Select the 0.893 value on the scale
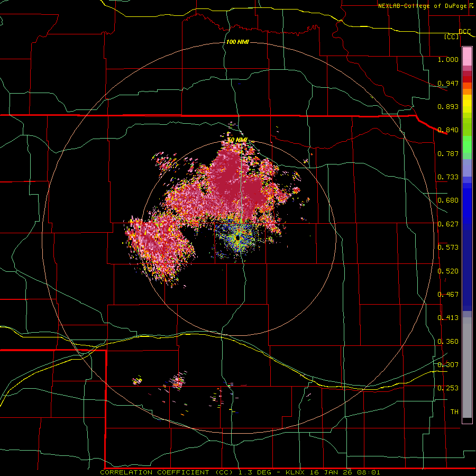This screenshot has width=476, height=476. 448,106
